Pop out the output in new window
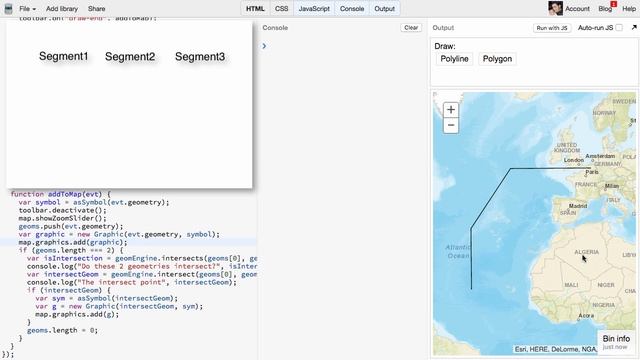Viewport: 640px width, 360px height. click(634, 27)
